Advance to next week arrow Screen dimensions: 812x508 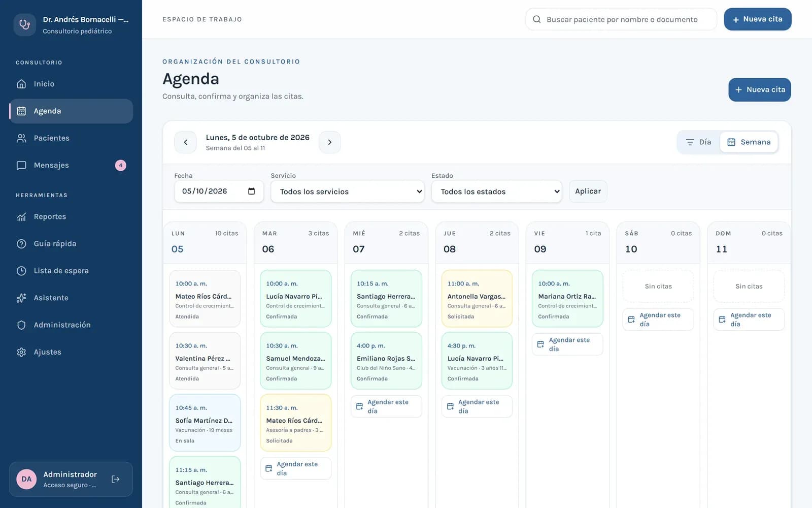click(x=330, y=142)
